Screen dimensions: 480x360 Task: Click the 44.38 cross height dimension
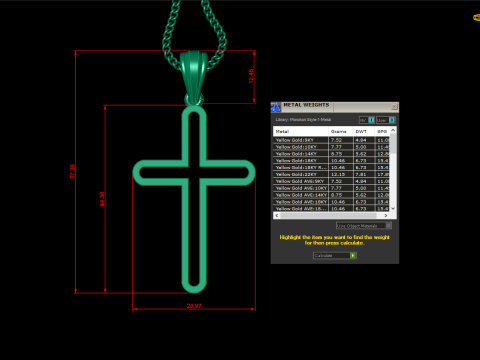pos(102,199)
